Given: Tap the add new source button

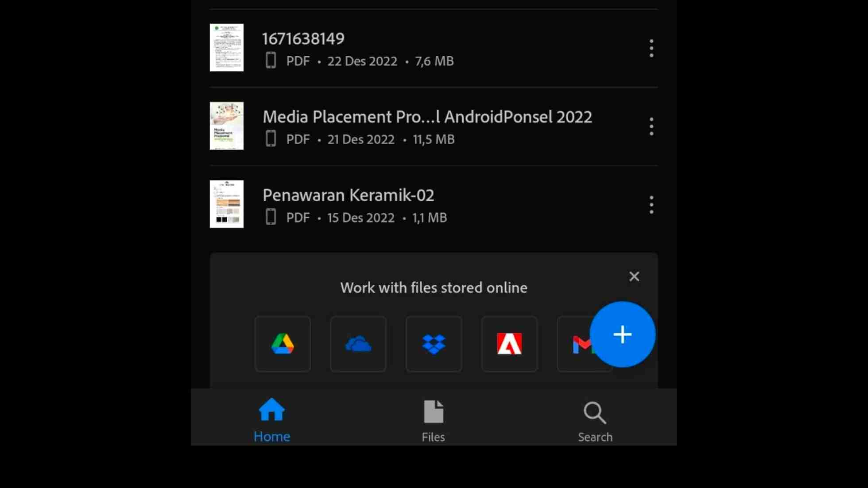Looking at the screenshot, I should coord(622,335).
